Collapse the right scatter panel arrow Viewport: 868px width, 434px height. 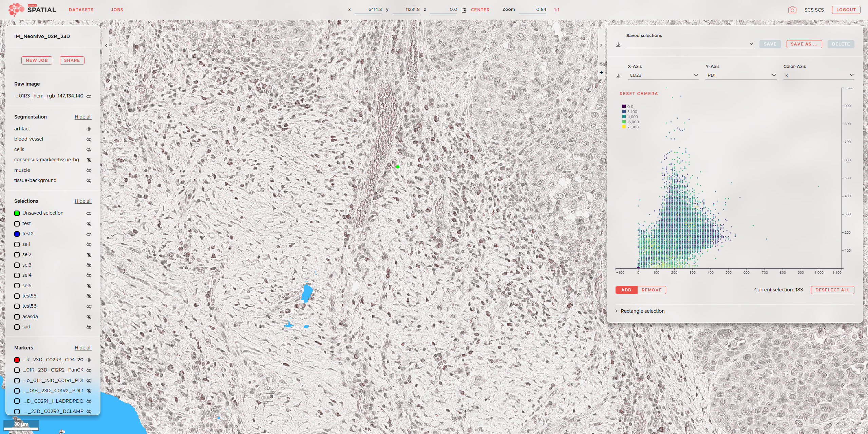coord(601,45)
